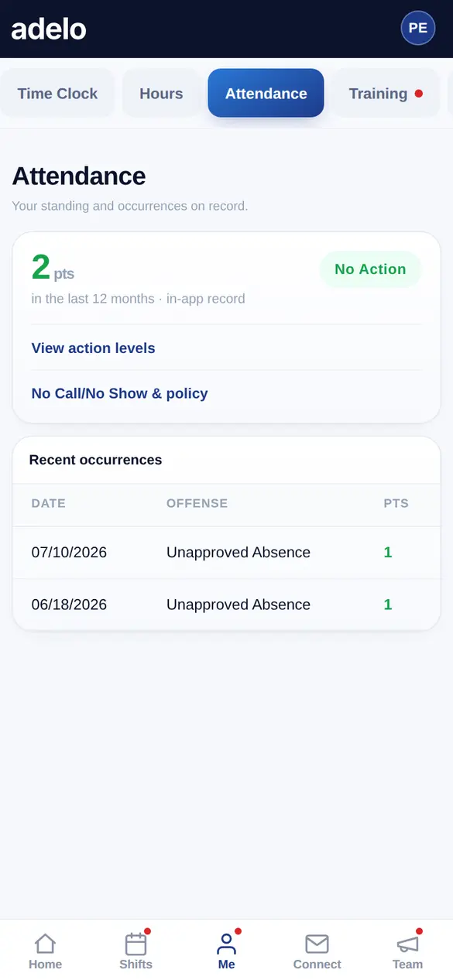This screenshot has height=980, width=453.
Task: Click the No Action status badge
Action: pos(370,269)
